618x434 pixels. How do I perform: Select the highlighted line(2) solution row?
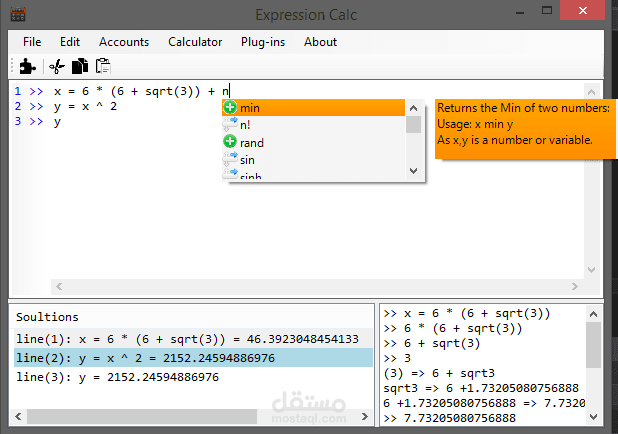point(193,358)
